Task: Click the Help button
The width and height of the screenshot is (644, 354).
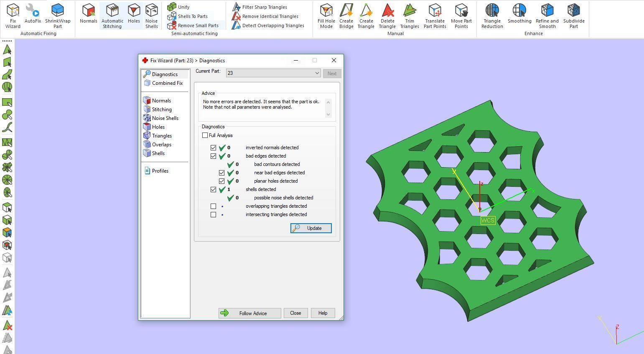Action: pos(323,313)
